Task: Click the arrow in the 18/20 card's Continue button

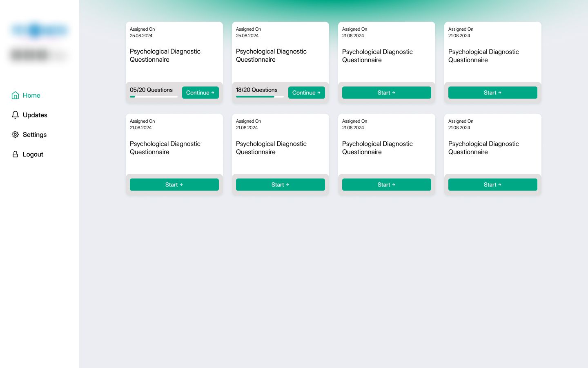Action: click(x=319, y=92)
